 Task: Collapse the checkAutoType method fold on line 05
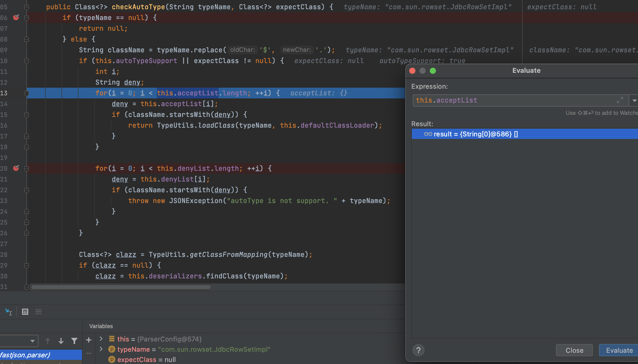tap(26, 7)
